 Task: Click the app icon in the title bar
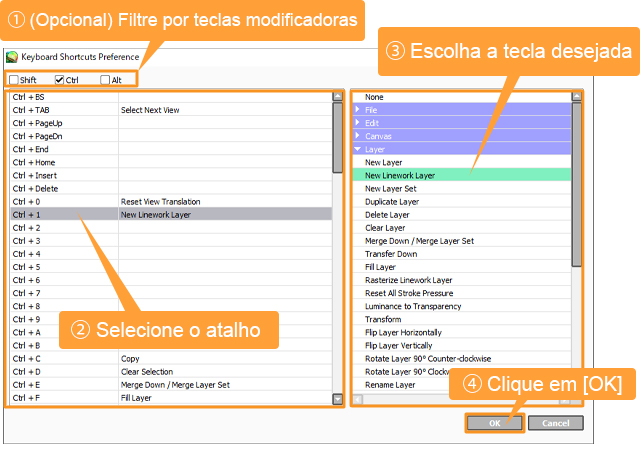pyautogui.click(x=12, y=58)
